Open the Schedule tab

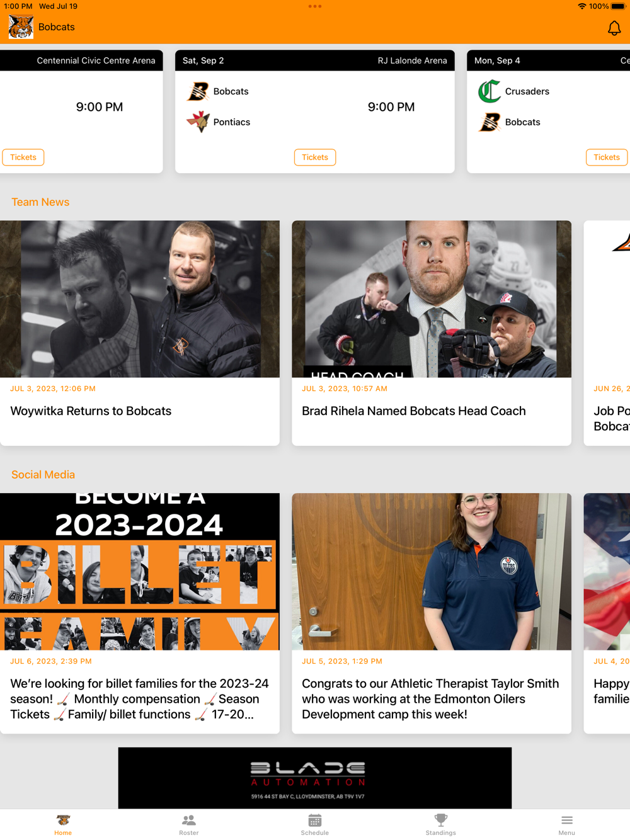314,825
